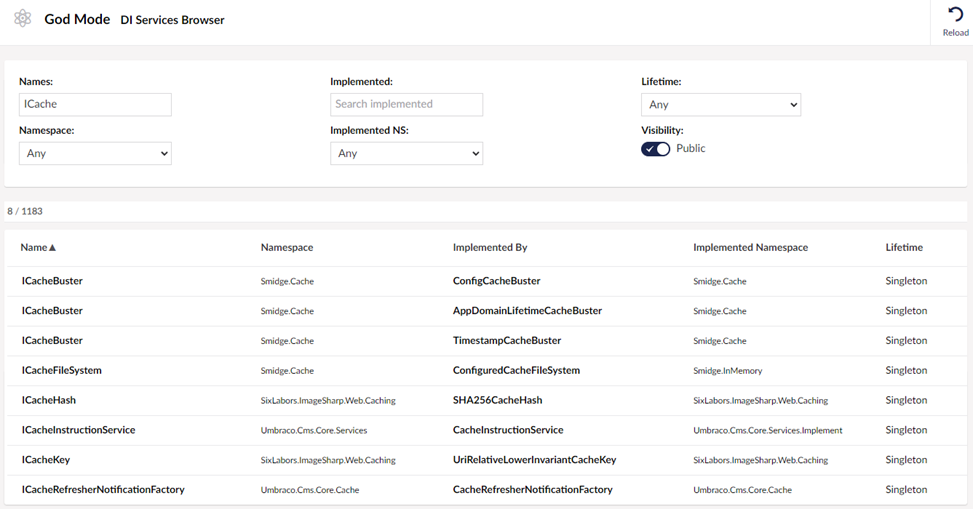Click UriRelativeLowerInvariantCacheKey implementation cell
The image size is (973, 509).
coord(534,460)
